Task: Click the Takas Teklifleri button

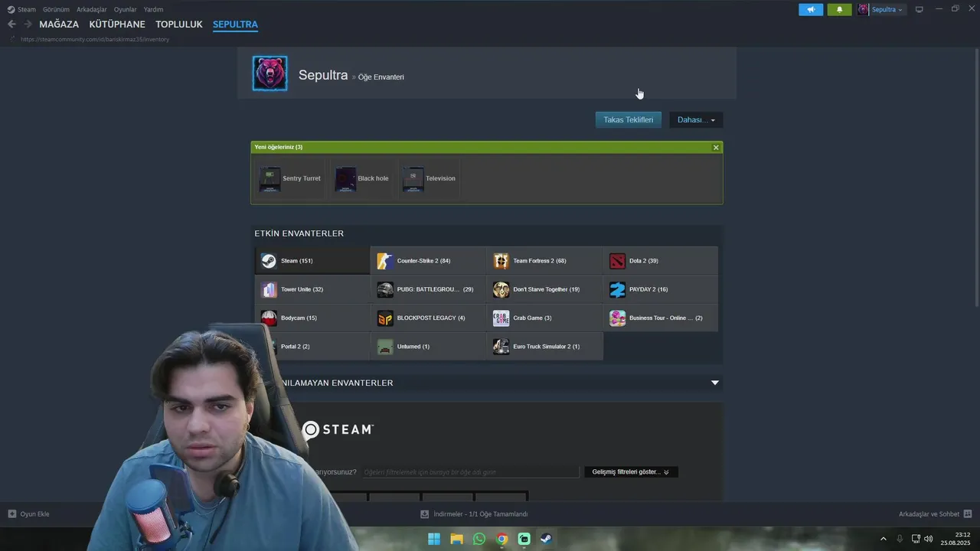Action: coord(629,120)
